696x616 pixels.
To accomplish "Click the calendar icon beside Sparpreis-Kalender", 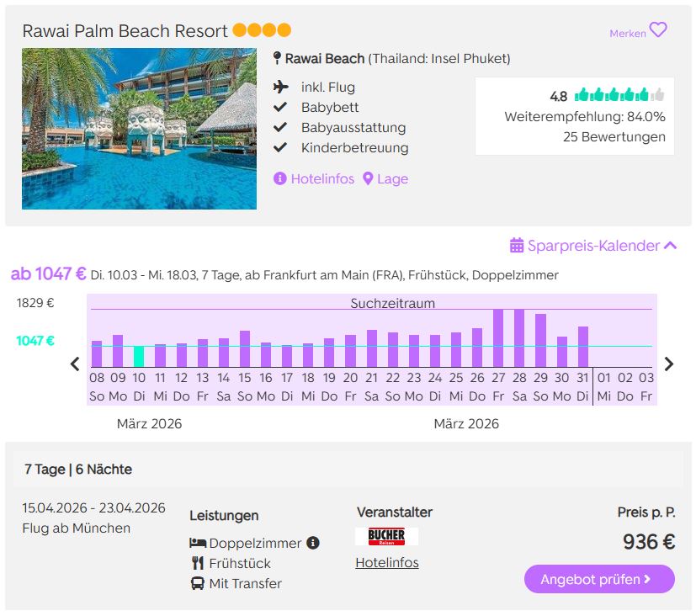I will tap(517, 246).
